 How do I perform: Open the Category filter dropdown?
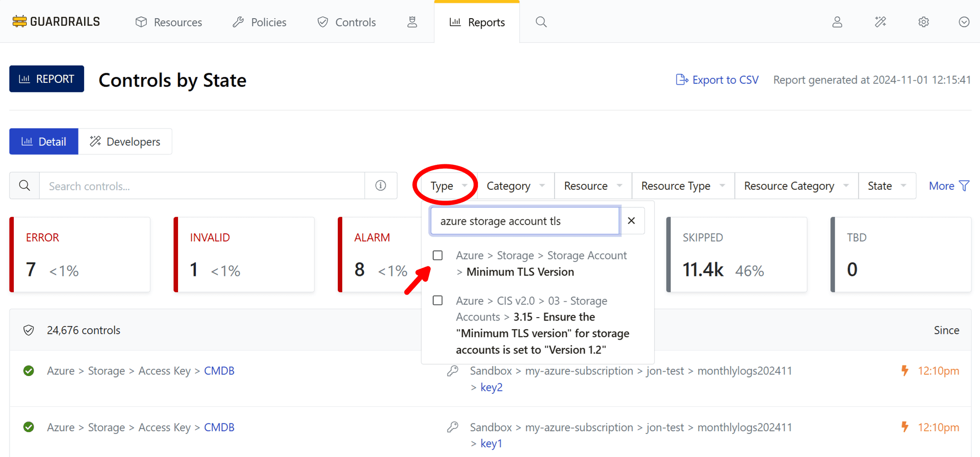click(x=516, y=185)
